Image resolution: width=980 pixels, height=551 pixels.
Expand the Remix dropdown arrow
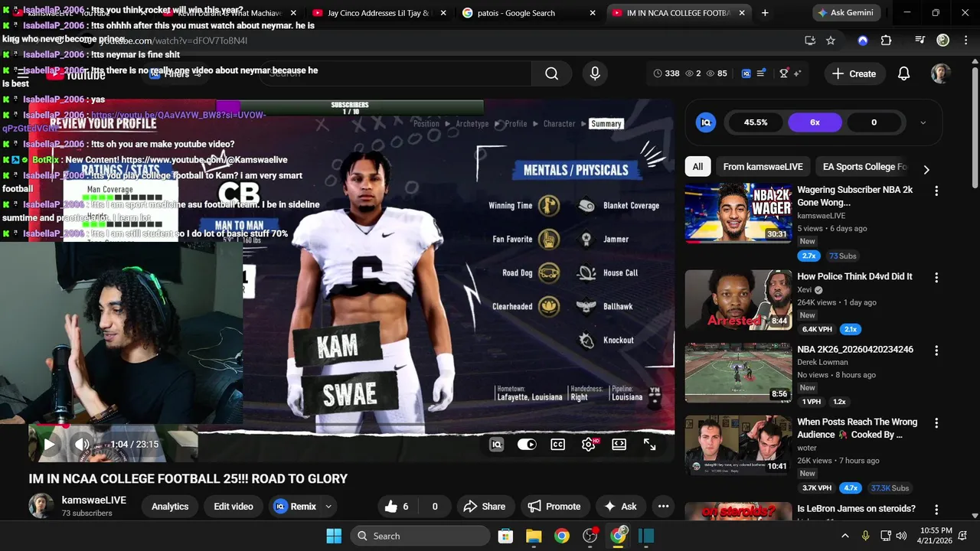[x=328, y=506]
